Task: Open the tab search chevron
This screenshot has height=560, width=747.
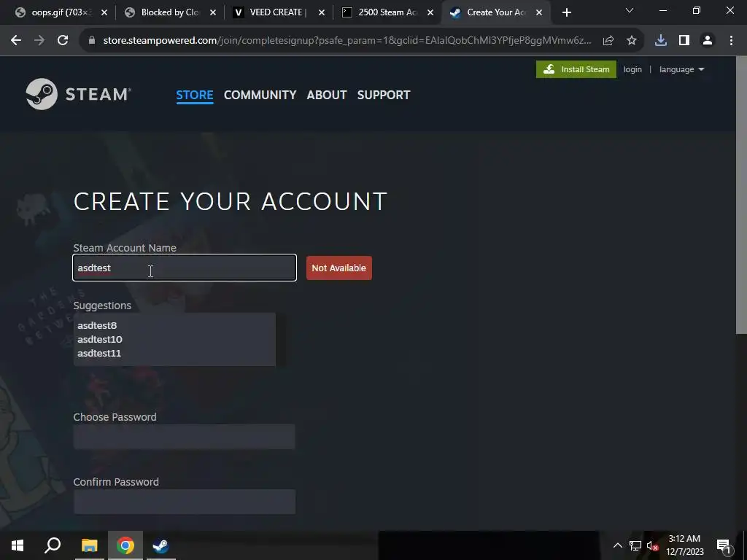Action: pyautogui.click(x=630, y=10)
